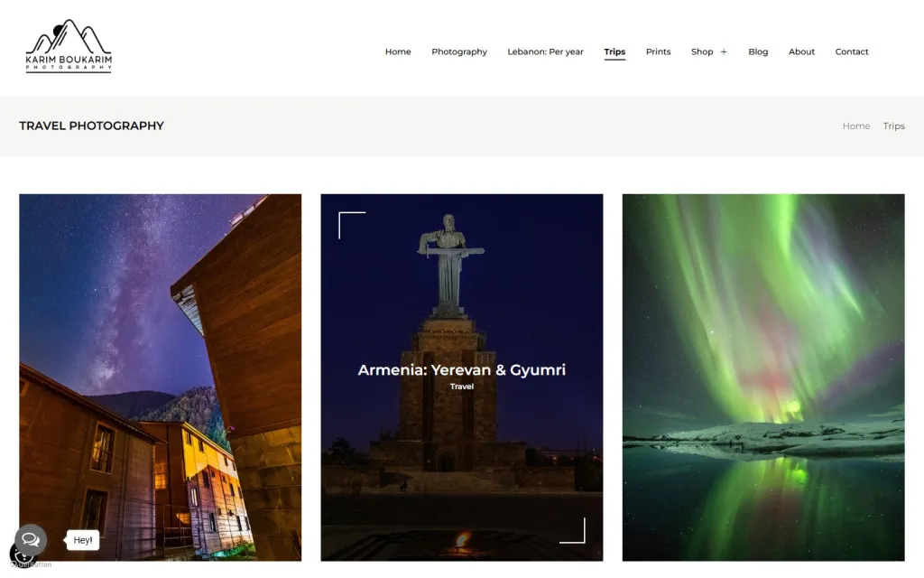
Task: Open Armenia: Yerevan & Gyumri title
Action: point(461,369)
